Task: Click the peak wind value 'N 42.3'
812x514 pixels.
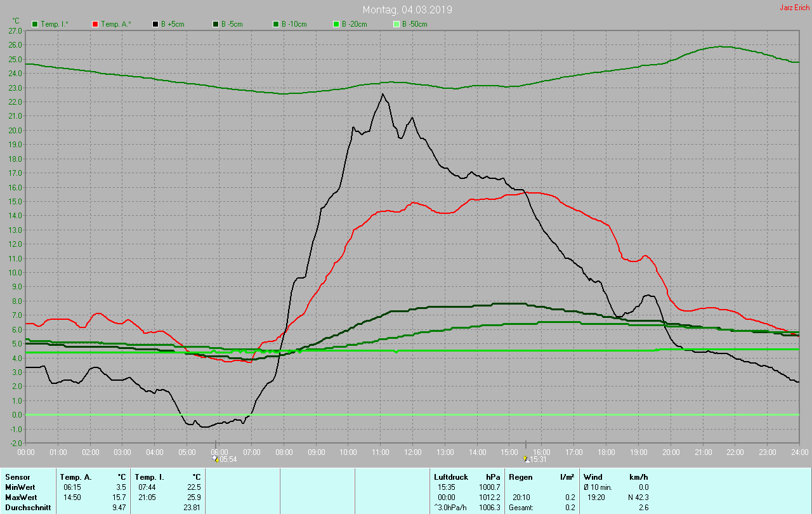Action: (x=637, y=498)
